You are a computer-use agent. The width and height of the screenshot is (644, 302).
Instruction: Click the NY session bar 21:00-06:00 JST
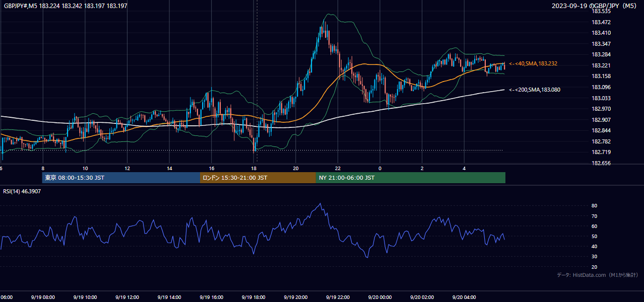(x=411, y=178)
